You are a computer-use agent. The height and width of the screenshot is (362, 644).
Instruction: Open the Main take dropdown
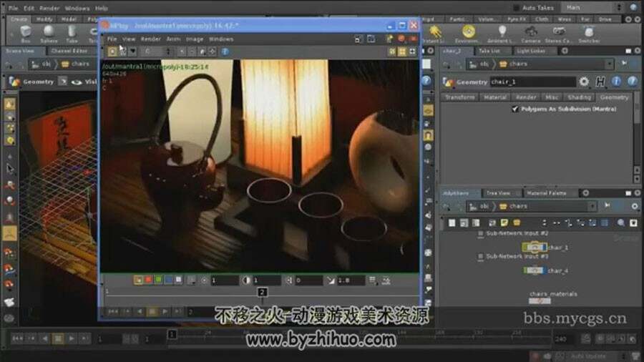click(593, 7)
